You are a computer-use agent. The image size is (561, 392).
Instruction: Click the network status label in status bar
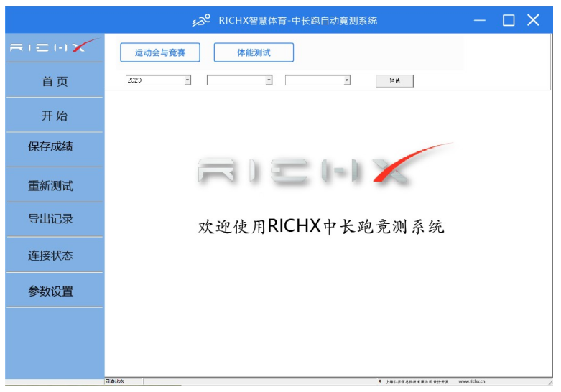(x=115, y=382)
